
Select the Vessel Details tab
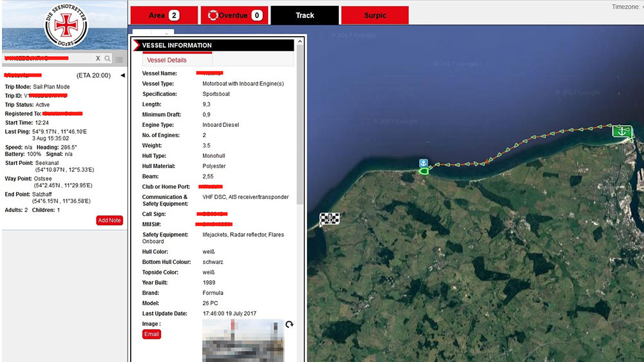click(167, 60)
